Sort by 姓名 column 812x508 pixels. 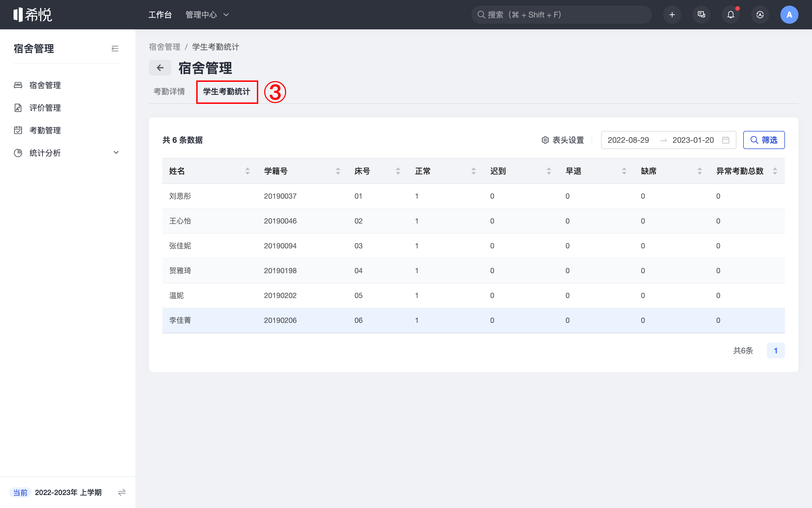(247, 171)
